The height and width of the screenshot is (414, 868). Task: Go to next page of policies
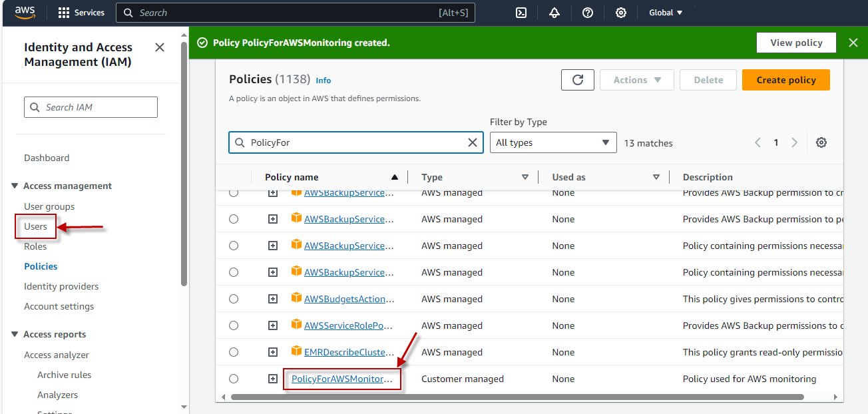click(794, 142)
